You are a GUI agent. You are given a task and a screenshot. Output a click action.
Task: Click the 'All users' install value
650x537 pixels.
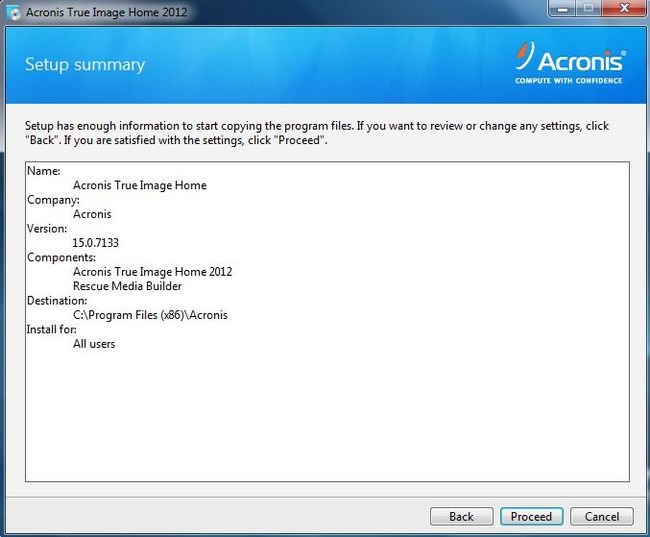pos(94,344)
